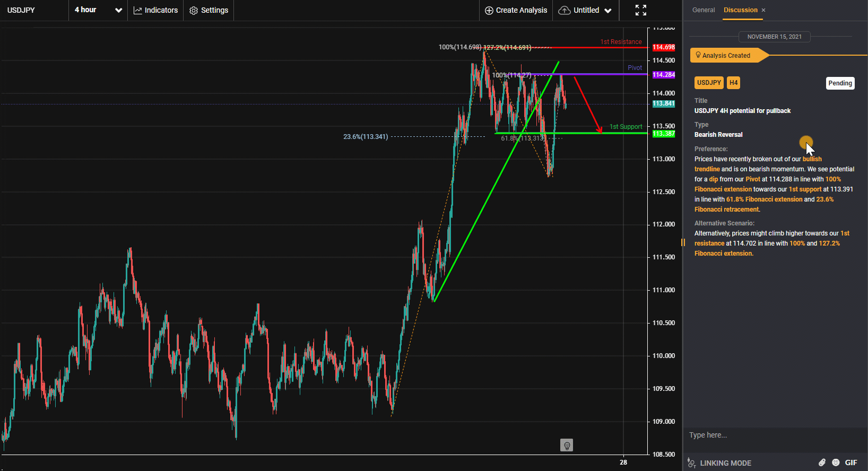Click the lightbulb idea marker on chart
The image size is (868, 471).
(567, 445)
